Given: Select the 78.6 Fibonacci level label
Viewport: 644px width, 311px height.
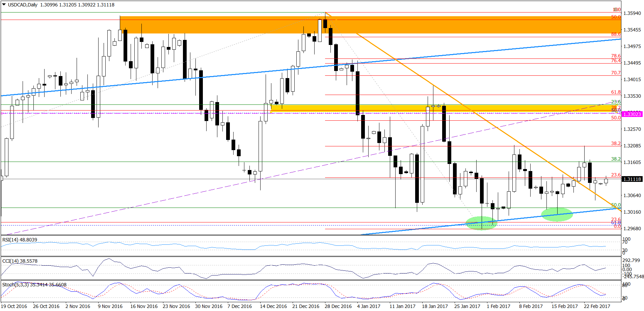Looking at the screenshot, I should (x=616, y=56).
